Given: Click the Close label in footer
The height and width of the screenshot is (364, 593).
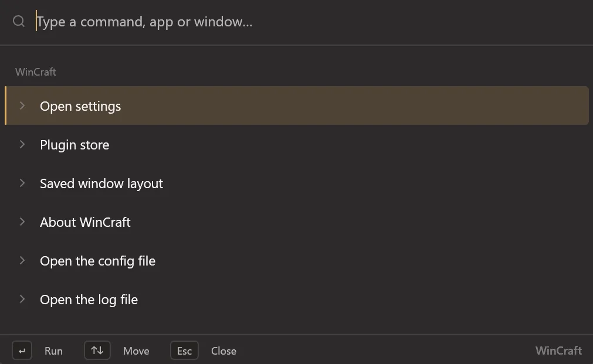Looking at the screenshot, I should point(223,351).
